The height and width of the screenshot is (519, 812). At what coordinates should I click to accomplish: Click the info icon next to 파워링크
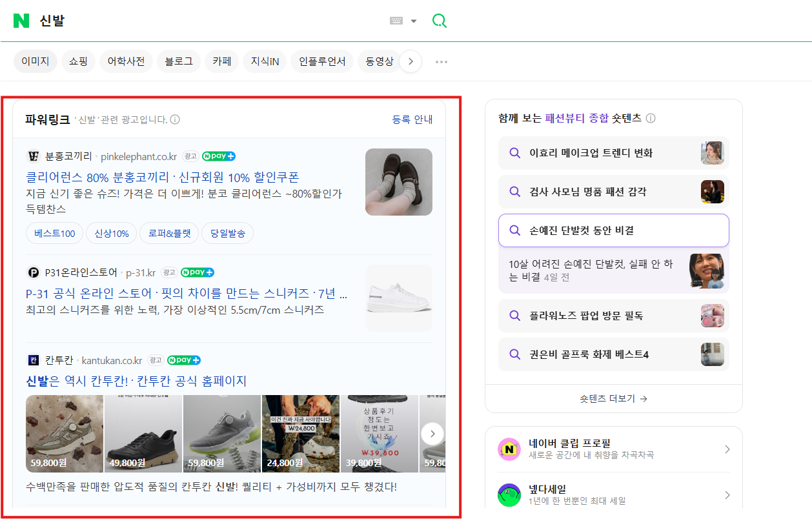[x=174, y=119]
